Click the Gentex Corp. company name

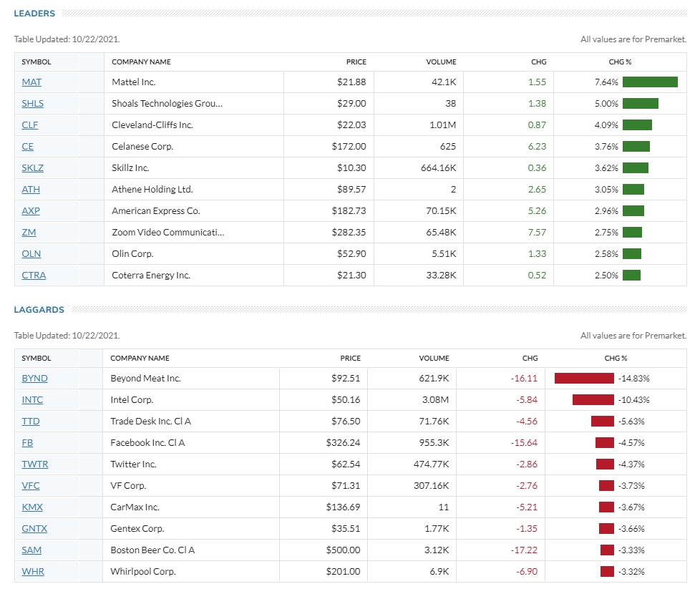pyautogui.click(x=137, y=528)
